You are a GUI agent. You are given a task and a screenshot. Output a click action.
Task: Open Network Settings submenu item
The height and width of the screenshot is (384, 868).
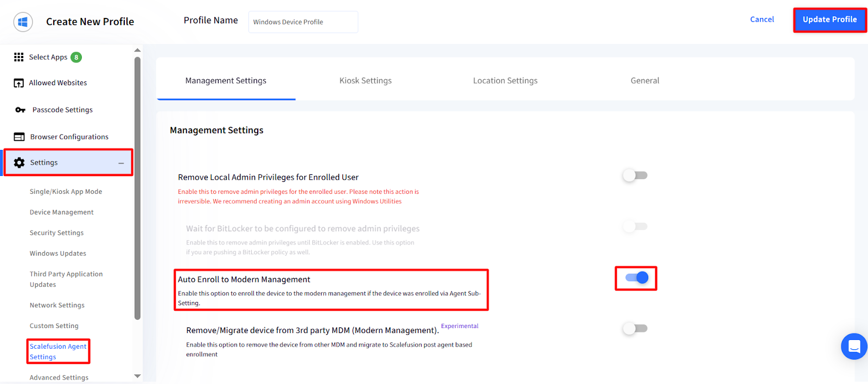pyautogui.click(x=57, y=305)
